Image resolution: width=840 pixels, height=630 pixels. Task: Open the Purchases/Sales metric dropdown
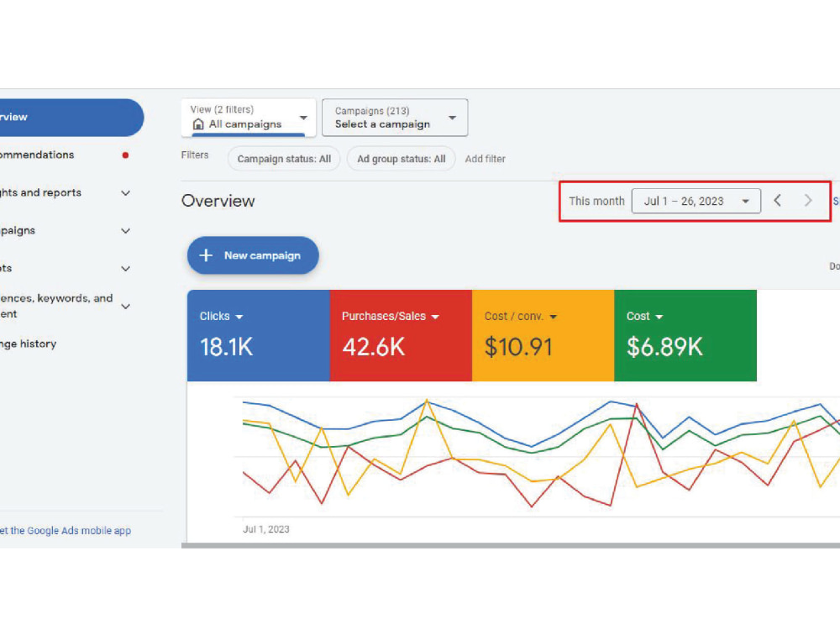click(391, 316)
